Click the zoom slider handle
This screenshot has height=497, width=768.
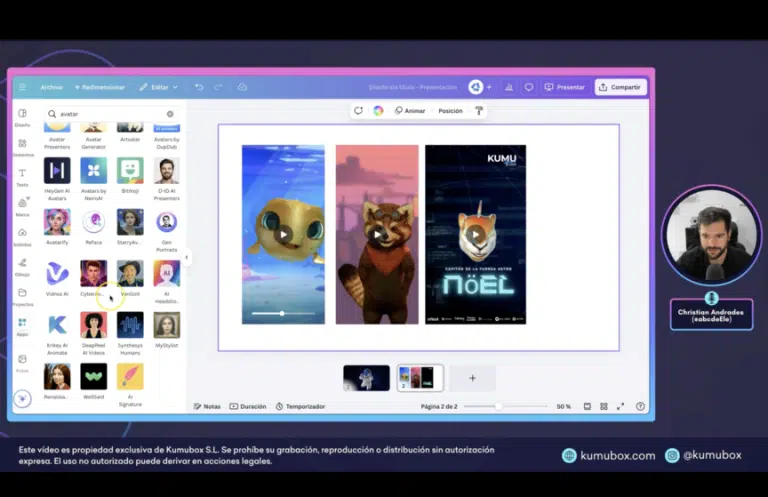click(498, 406)
